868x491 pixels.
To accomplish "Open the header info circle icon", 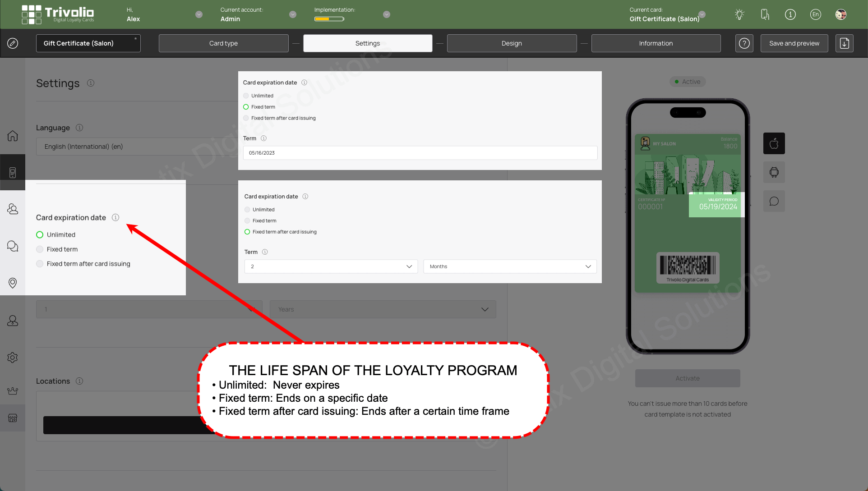I will coord(790,14).
